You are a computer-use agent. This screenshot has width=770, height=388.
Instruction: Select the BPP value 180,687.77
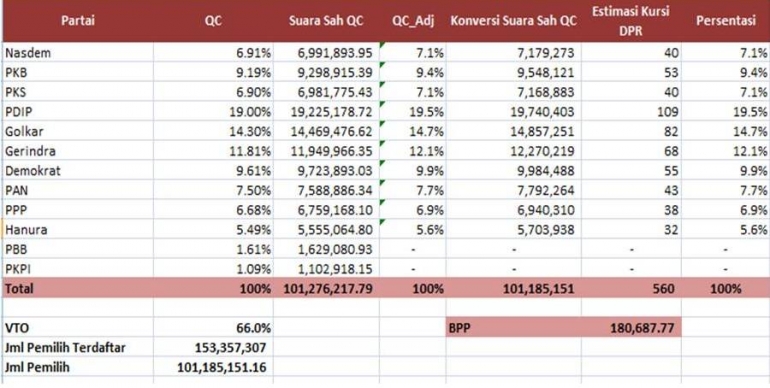tap(631, 327)
